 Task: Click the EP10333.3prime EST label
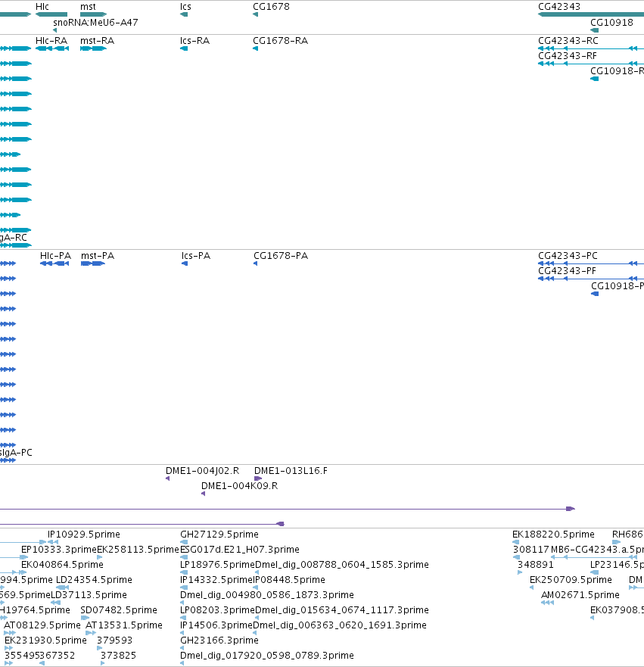pos(59,550)
